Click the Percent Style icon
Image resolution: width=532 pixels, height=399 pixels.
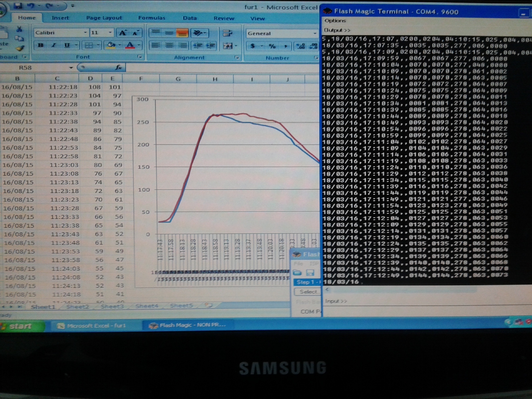click(x=272, y=46)
